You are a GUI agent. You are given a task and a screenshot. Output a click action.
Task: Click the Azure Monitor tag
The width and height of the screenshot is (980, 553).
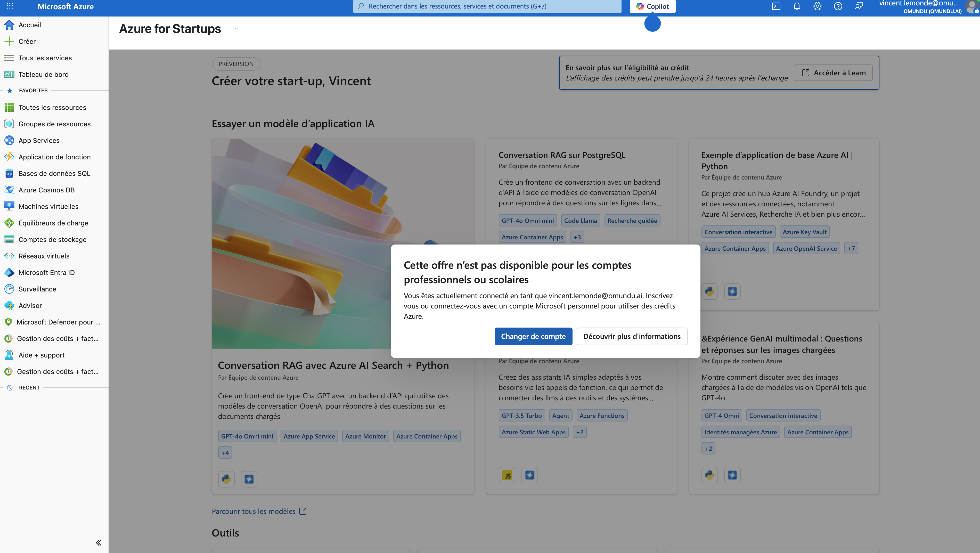366,436
